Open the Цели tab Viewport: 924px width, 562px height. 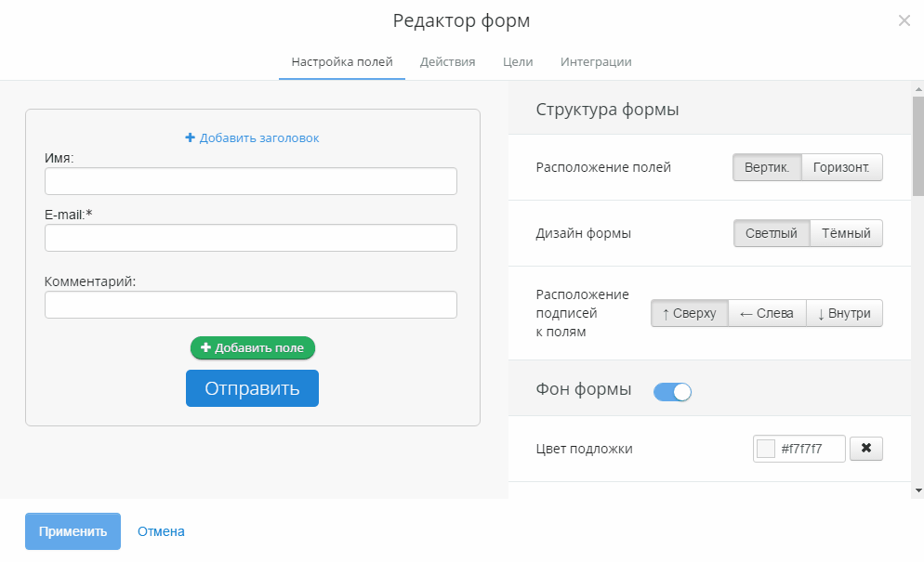pyautogui.click(x=518, y=62)
